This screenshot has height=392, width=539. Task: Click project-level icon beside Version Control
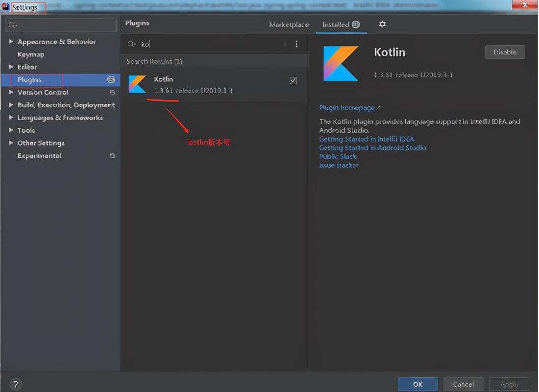pos(112,92)
